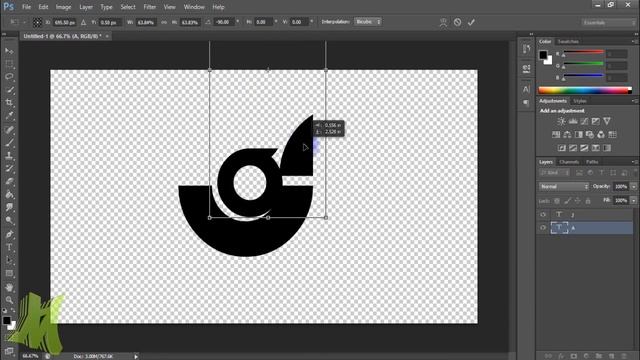Open the Character panel icon
The image size is (640, 360).
coord(527,89)
